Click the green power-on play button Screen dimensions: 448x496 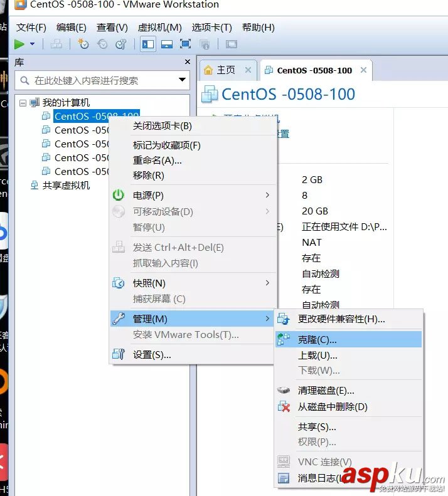point(19,45)
